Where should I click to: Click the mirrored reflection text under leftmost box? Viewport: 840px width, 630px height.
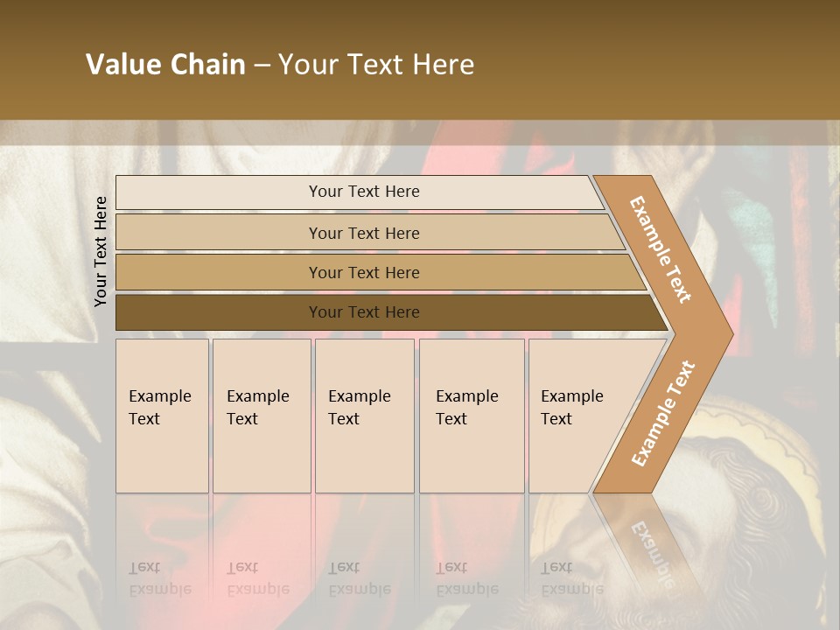click(x=159, y=579)
